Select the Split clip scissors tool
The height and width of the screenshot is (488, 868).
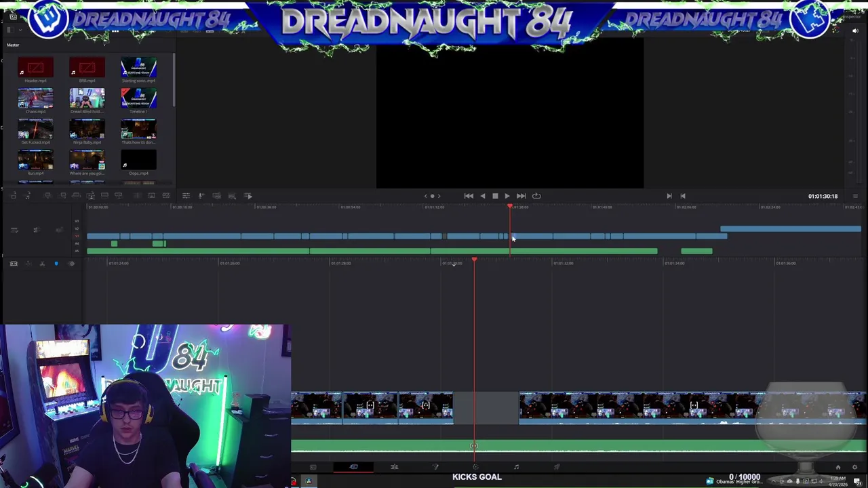(x=42, y=264)
